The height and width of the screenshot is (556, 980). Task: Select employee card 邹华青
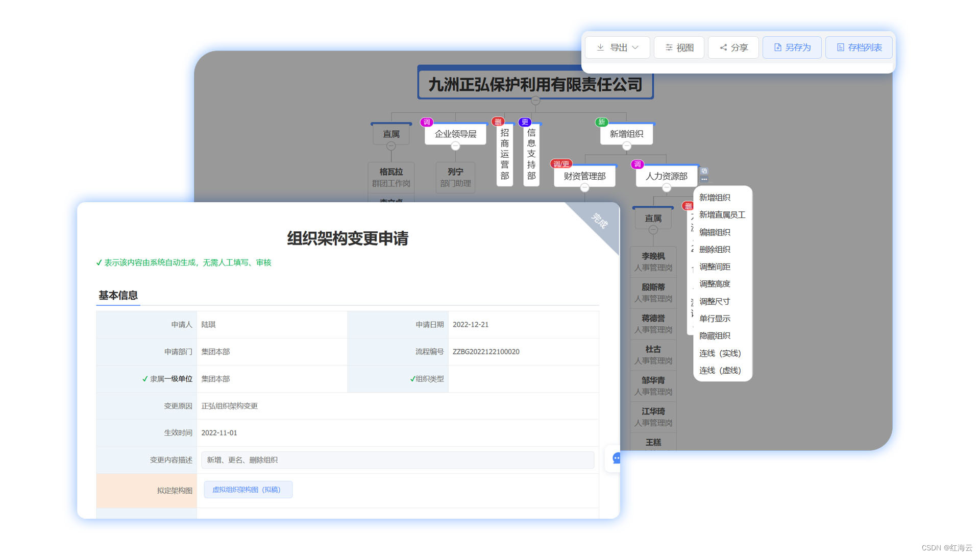coord(653,386)
